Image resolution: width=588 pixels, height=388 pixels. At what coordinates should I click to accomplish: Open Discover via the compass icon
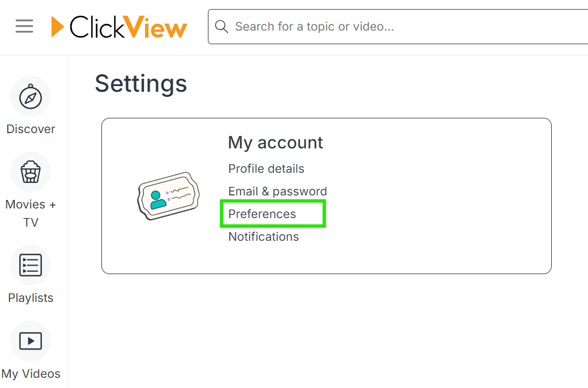click(31, 97)
